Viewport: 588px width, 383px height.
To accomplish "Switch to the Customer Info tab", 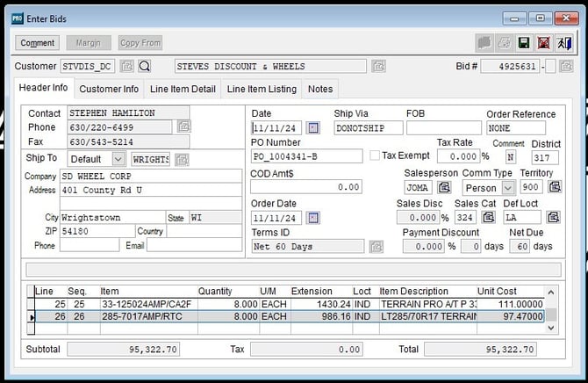I will 109,89.
